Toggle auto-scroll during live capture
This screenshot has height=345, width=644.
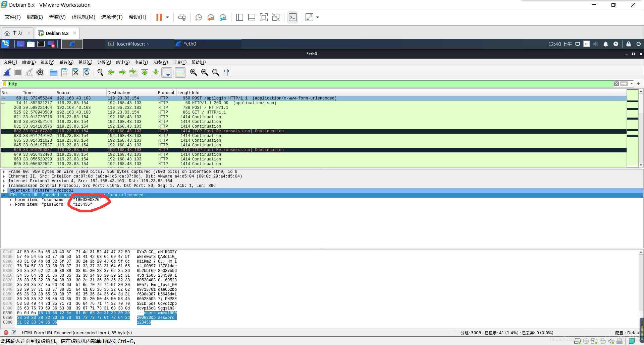(167, 72)
